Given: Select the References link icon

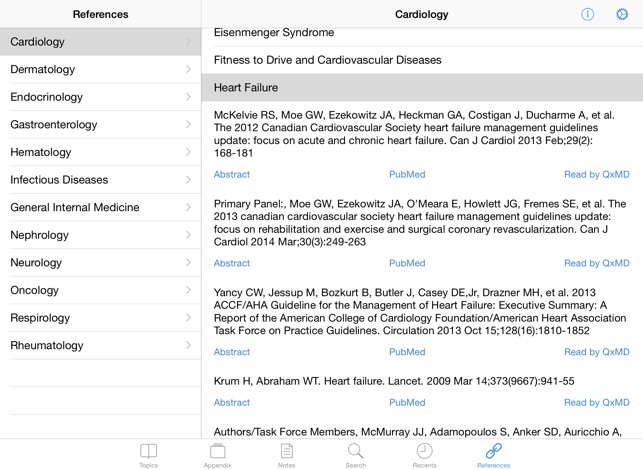Looking at the screenshot, I should [x=493, y=453].
